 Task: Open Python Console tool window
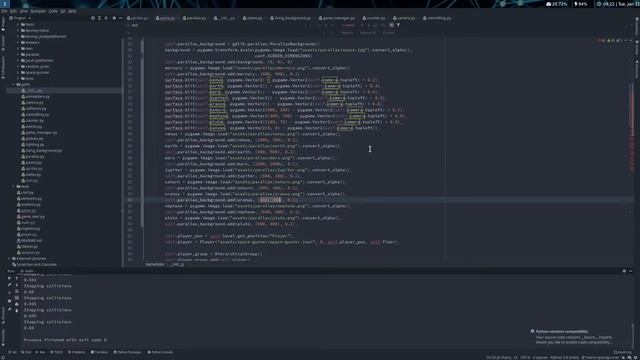160,352
